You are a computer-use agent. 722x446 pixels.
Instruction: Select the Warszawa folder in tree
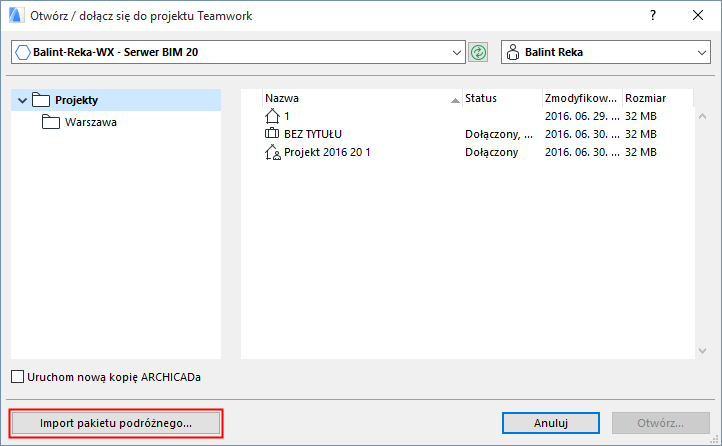tap(91, 122)
